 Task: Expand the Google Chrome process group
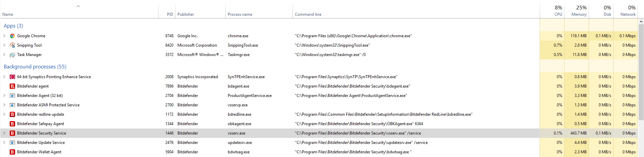click(4, 36)
